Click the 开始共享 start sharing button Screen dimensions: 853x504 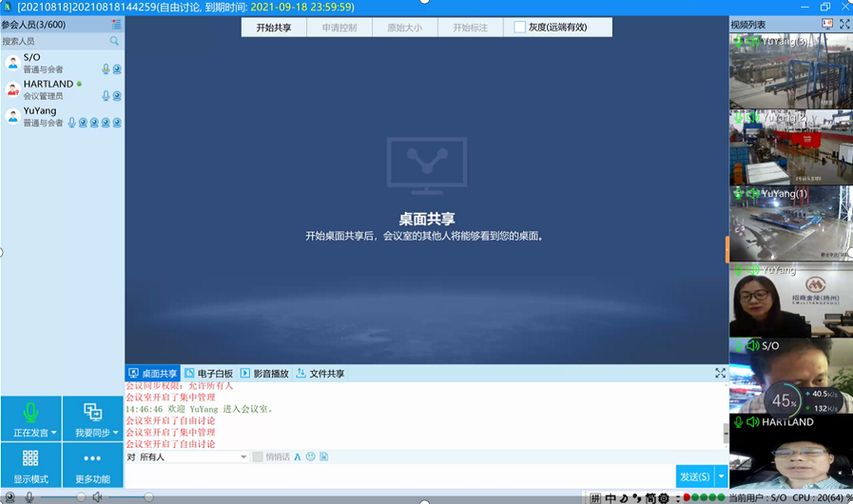tap(274, 28)
